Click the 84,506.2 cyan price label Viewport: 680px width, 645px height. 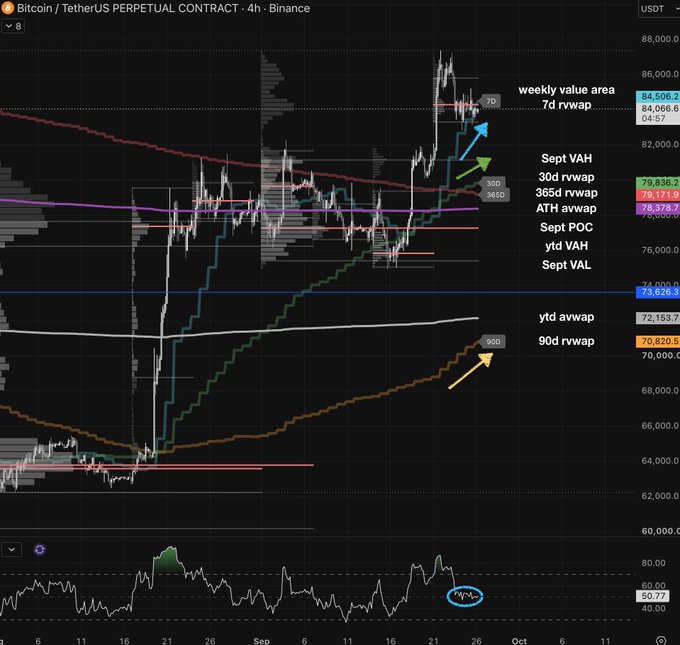[657, 96]
